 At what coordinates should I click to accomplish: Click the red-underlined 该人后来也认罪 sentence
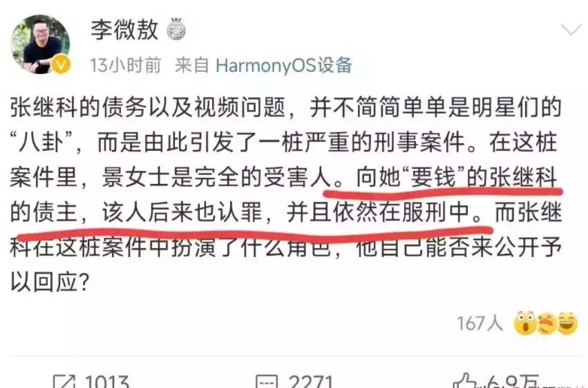tap(182, 212)
